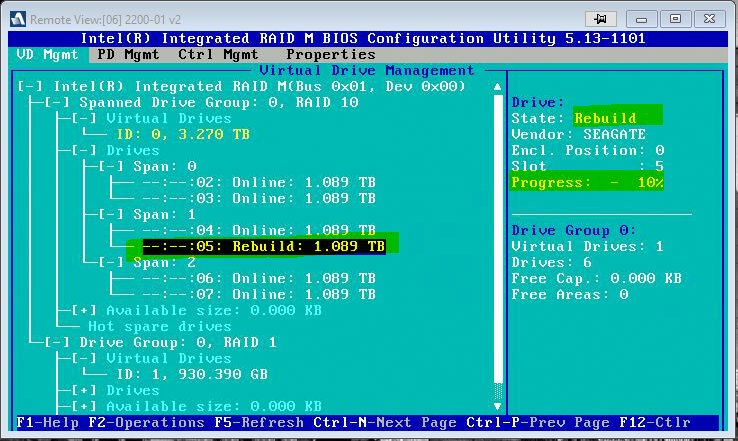The image size is (738, 441).
Task: Click F2-Operations in the bottom bar
Action: click(146, 423)
